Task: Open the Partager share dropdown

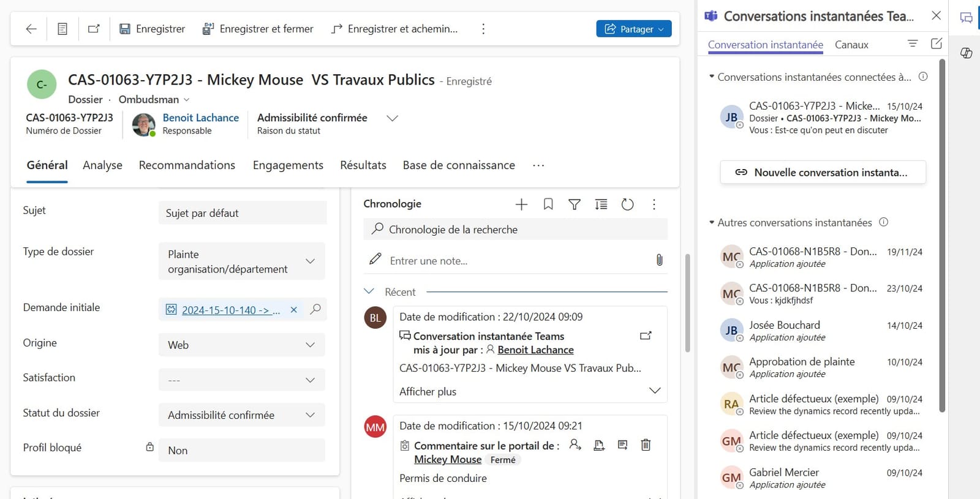Action: 634,29
